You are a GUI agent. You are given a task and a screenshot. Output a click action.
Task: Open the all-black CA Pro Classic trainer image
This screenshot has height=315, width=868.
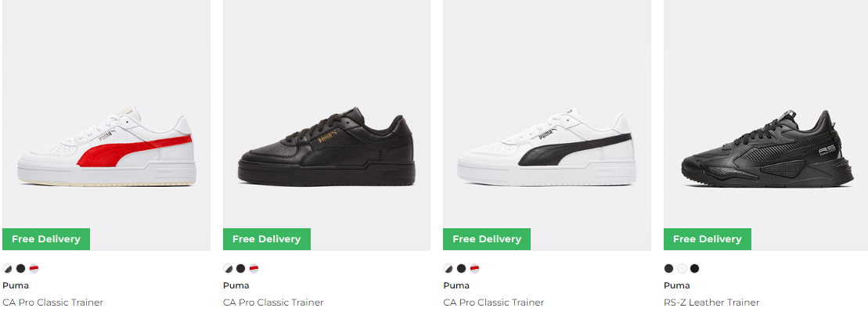326,125
